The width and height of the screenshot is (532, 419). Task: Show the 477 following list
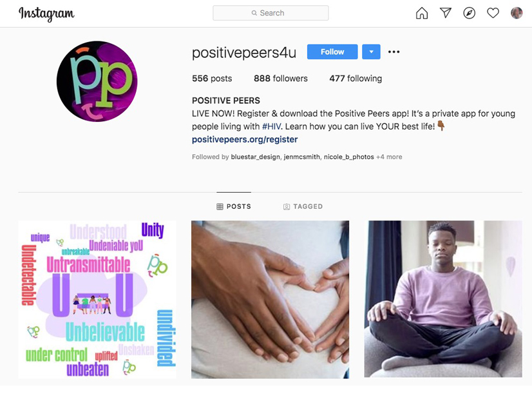click(x=356, y=79)
